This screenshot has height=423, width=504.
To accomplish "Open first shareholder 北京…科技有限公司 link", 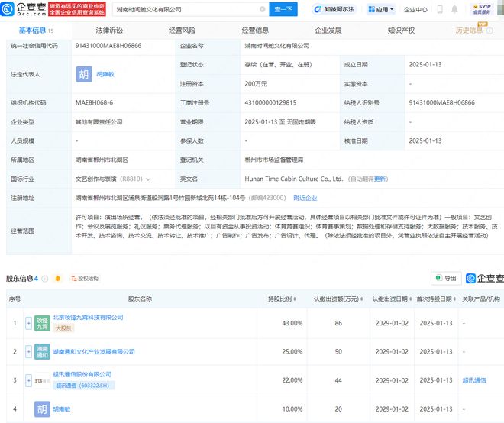I will (x=88, y=318).
